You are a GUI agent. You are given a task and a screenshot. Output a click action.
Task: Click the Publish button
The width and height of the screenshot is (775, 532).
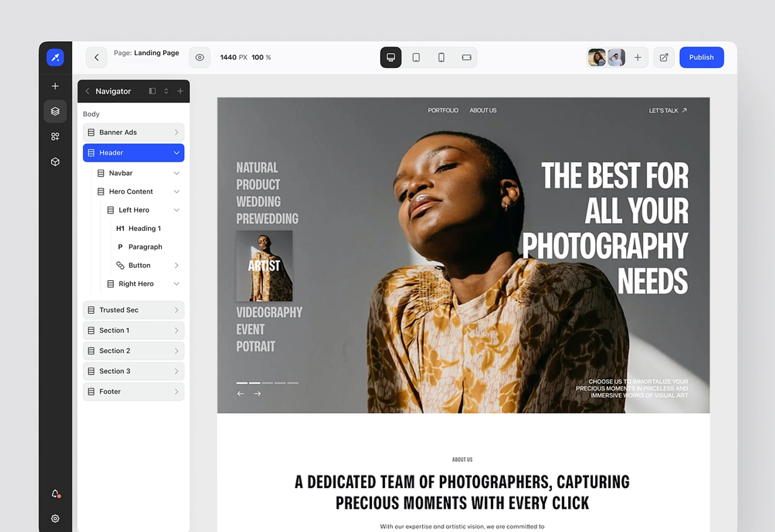tap(702, 57)
